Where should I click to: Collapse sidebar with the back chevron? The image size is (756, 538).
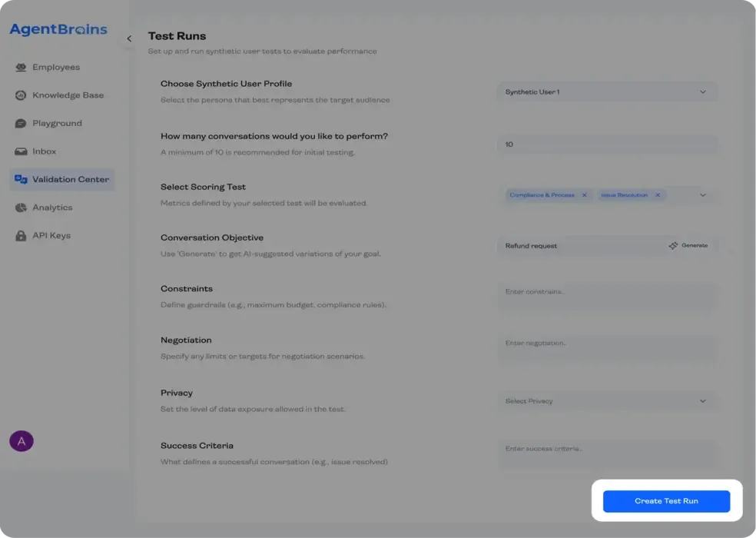pos(129,38)
